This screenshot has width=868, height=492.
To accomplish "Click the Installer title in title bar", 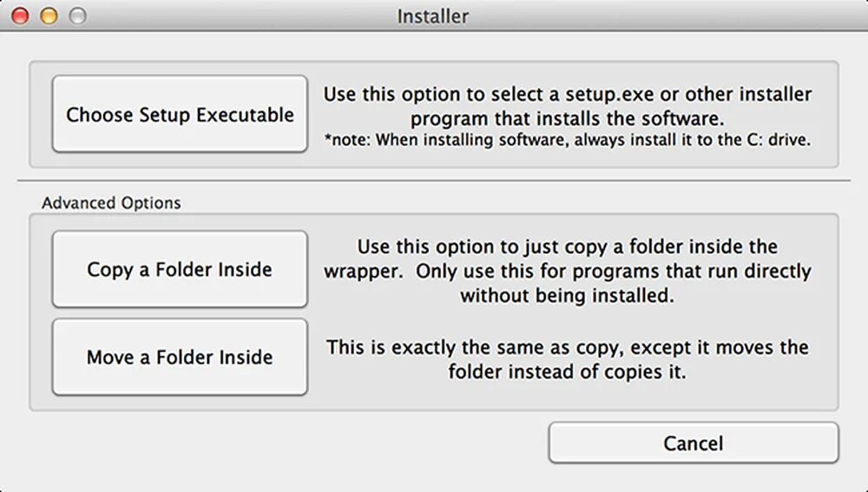I will point(433,16).
